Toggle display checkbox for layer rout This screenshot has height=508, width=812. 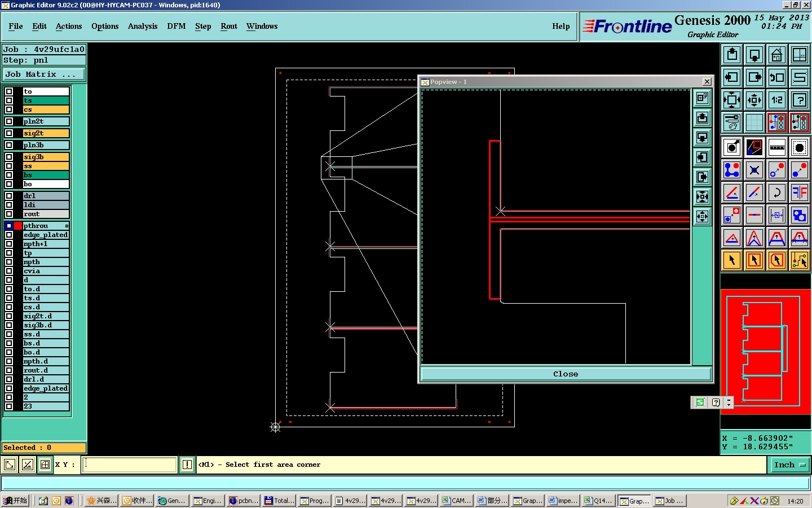[9, 214]
